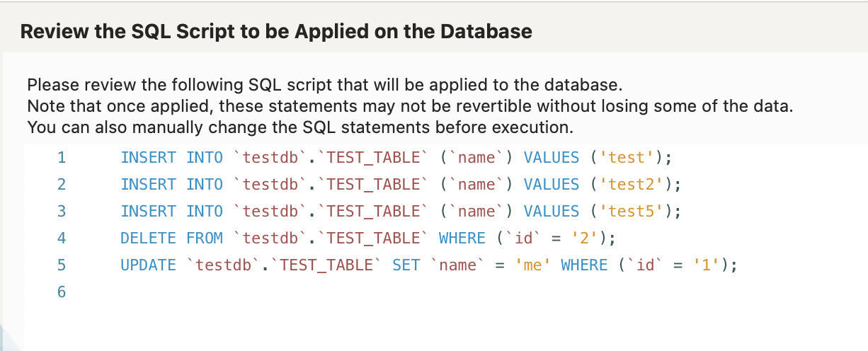Place cursor in the 'test' value string
The image size is (868, 351).
626,157
